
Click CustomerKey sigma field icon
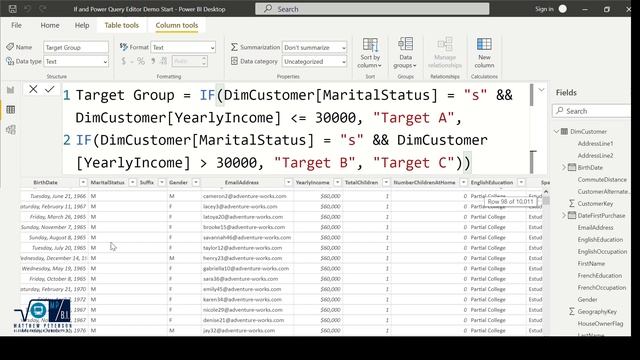coord(572,203)
